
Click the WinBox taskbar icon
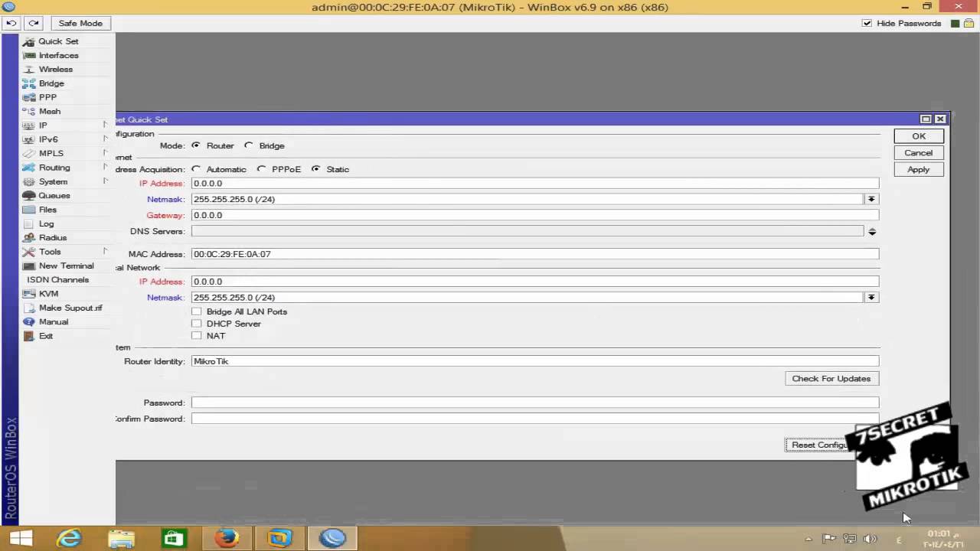332,539
